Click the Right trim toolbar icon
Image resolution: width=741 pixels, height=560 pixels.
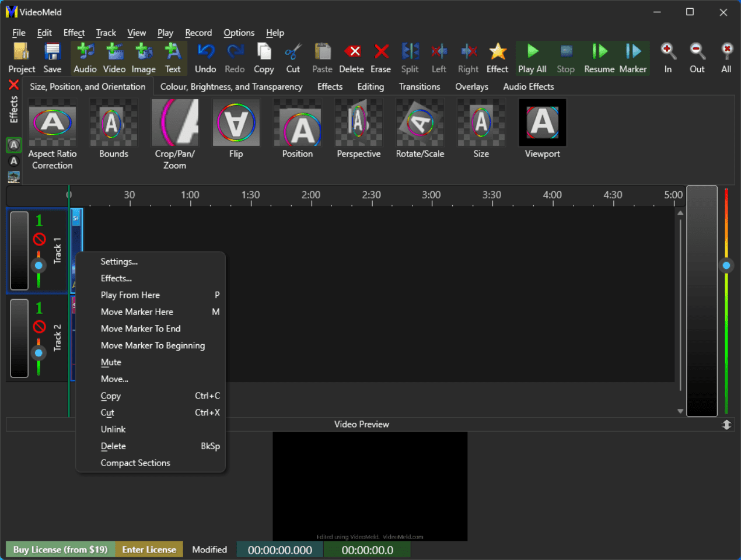coord(468,58)
